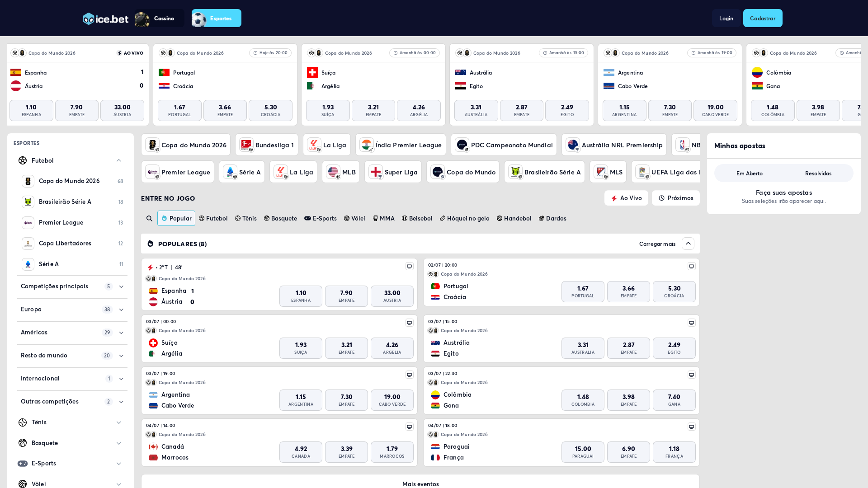Select Argélia 4.26 odds in popular list
This screenshot has height=488, width=868.
392,348
